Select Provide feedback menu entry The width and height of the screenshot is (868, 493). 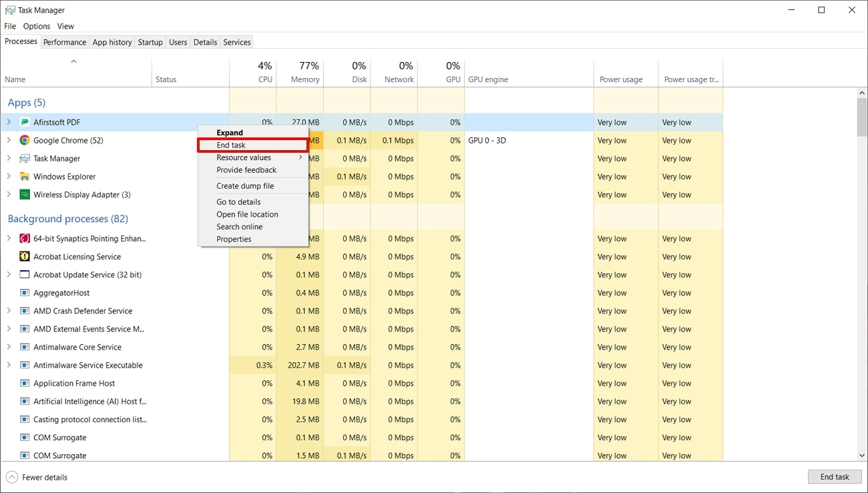[253, 169]
